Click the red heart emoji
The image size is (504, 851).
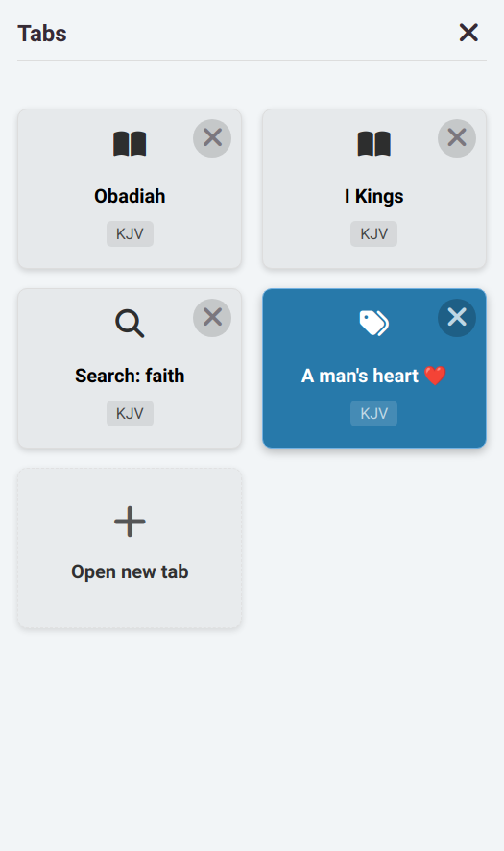[435, 376]
